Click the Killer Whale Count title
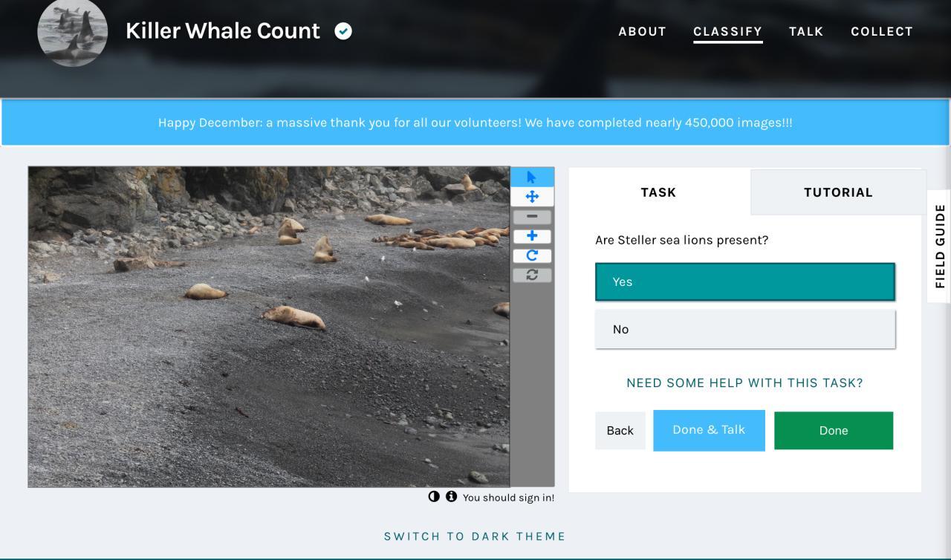 click(x=223, y=30)
